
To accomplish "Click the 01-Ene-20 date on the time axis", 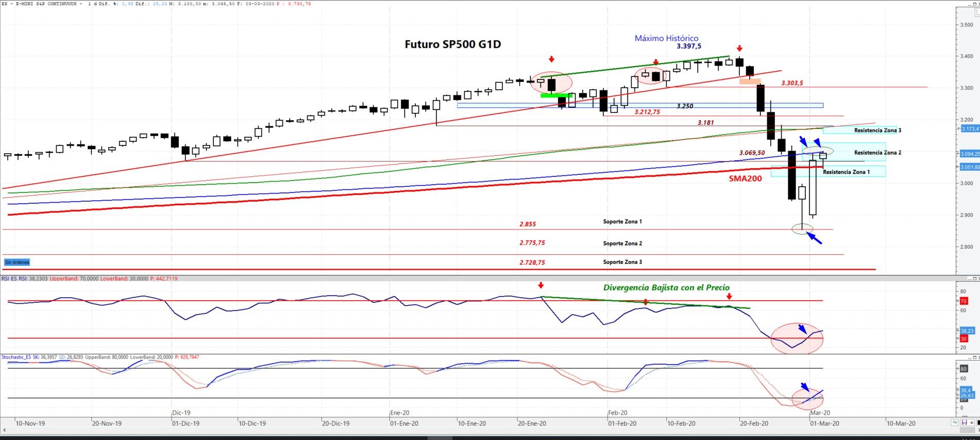I will tap(404, 423).
